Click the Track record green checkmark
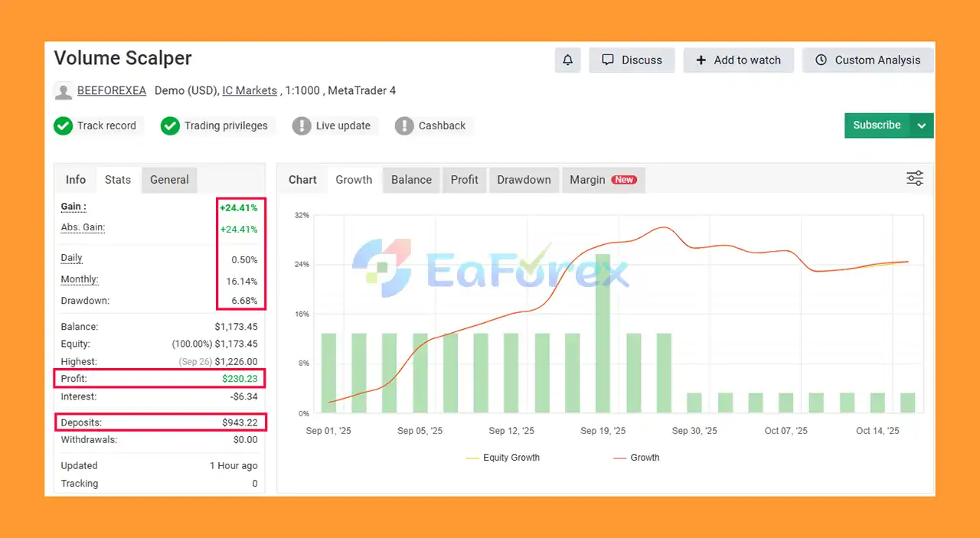Viewport: 980px width, 538px height. pyautogui.click(x=63, y=126)
